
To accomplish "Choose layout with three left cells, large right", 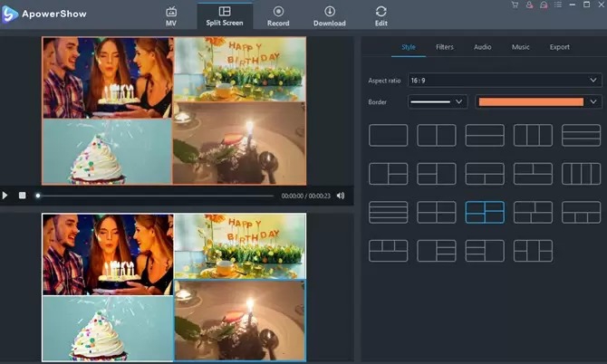I will coord(485,251).
